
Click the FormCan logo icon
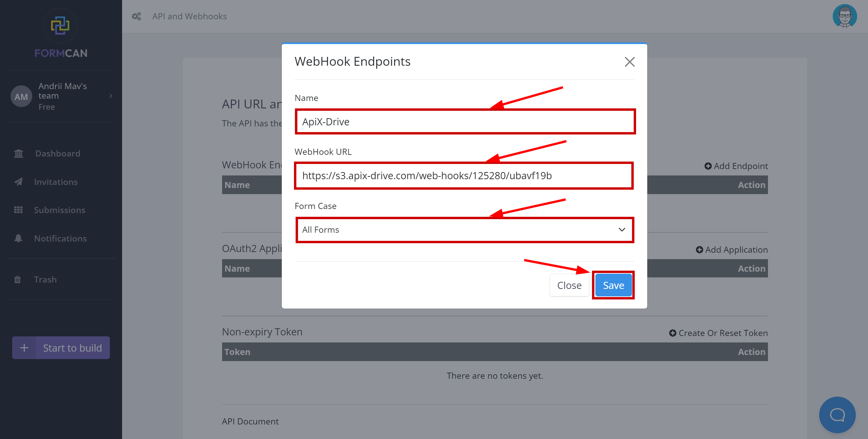[60, 26]
